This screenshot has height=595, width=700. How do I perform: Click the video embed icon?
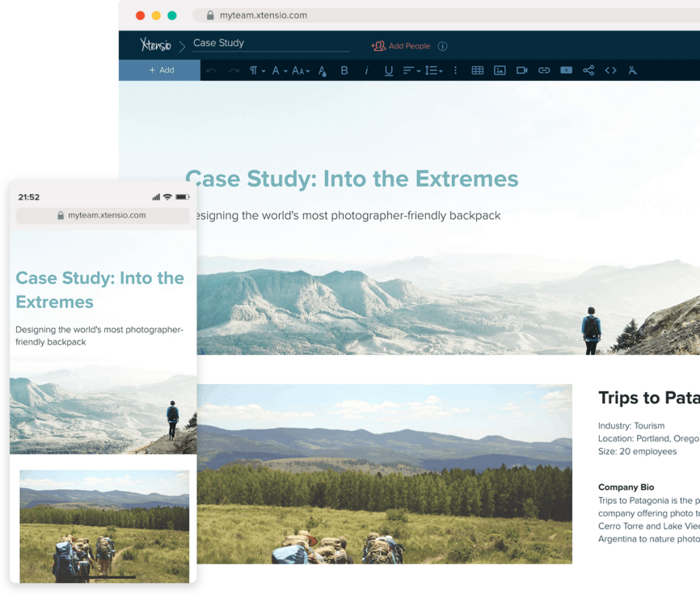pyautogui.click(x=521, y=70)
